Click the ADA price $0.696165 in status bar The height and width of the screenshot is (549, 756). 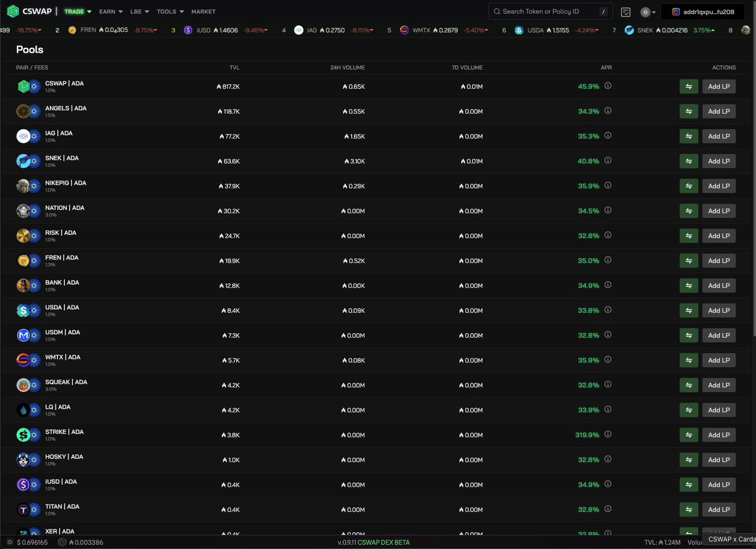[x=26, y=542]
